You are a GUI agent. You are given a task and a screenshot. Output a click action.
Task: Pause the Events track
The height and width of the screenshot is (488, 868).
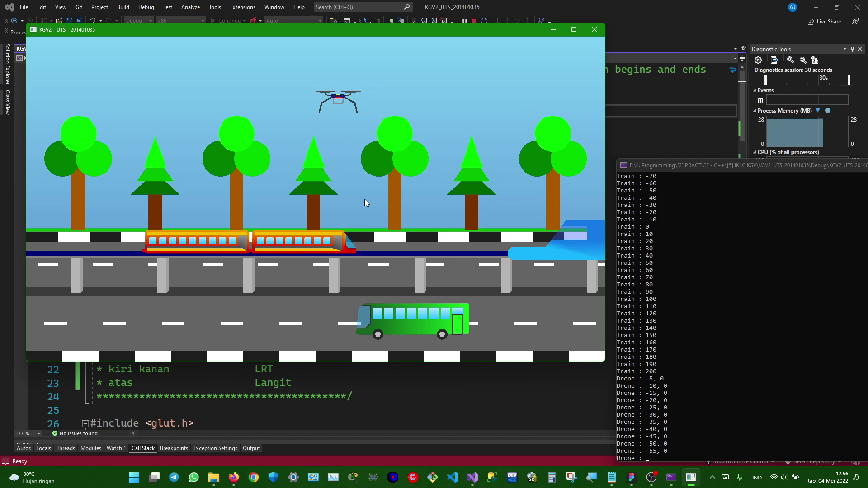(x=760, y=100)
